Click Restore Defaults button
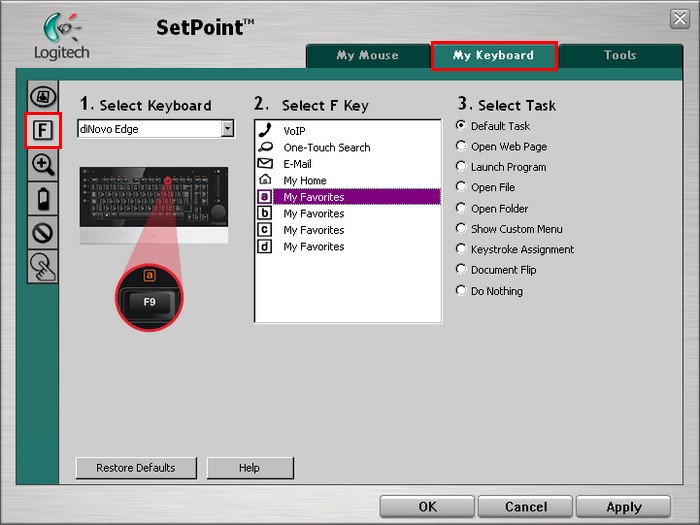This screenshot has width=700, height=525. pyautogui.click(x=136, y=468)
